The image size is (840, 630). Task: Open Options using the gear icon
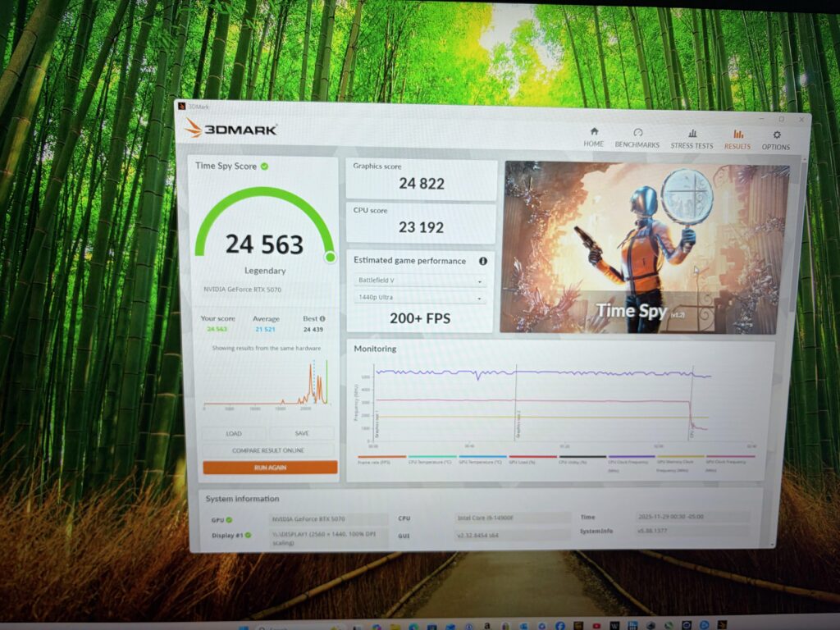(x=776, y=135)
